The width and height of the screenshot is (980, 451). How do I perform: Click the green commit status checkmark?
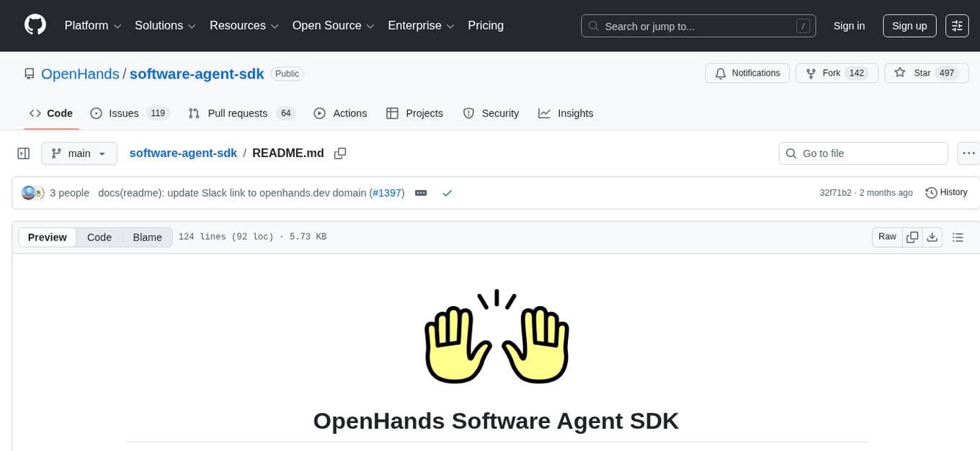(447, 192)
